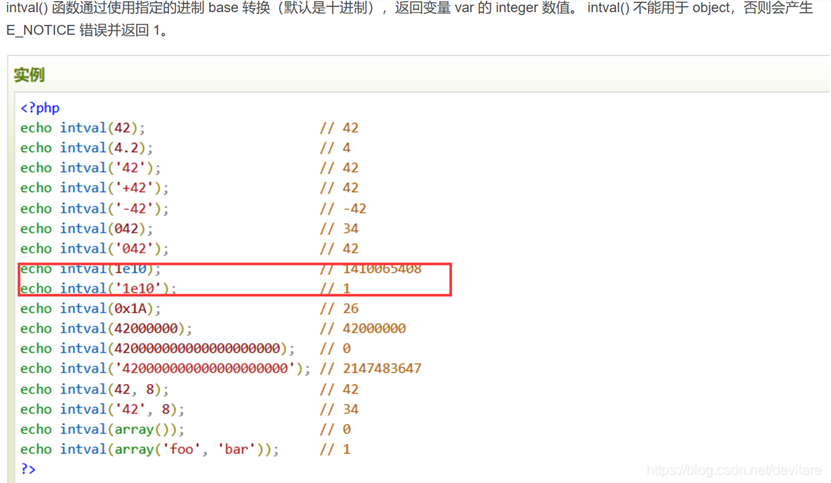Click the quoted '1e10' line in red box
The height and width of the screenshot is (483, 831).
click(x=98, y=288)
